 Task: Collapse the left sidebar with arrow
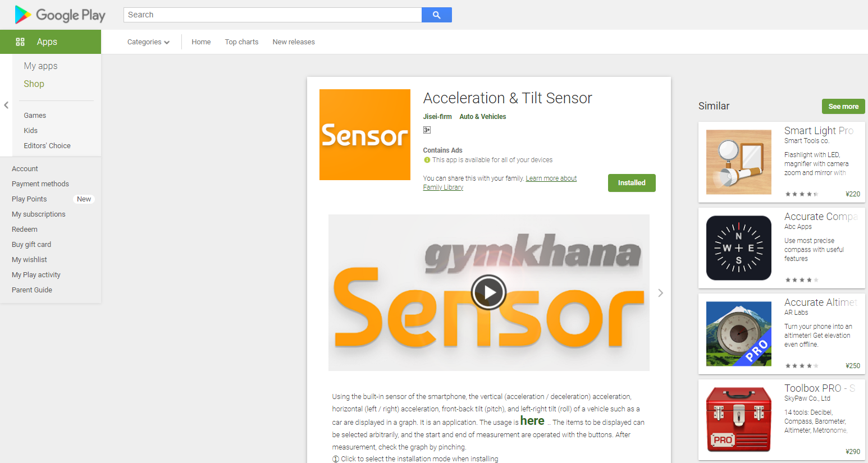point(6,105)
